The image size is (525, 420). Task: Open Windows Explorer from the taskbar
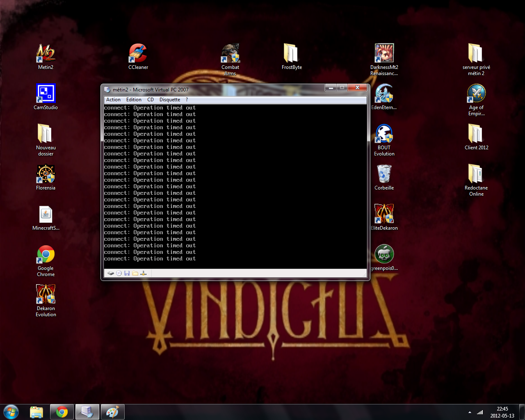[37, 412]
